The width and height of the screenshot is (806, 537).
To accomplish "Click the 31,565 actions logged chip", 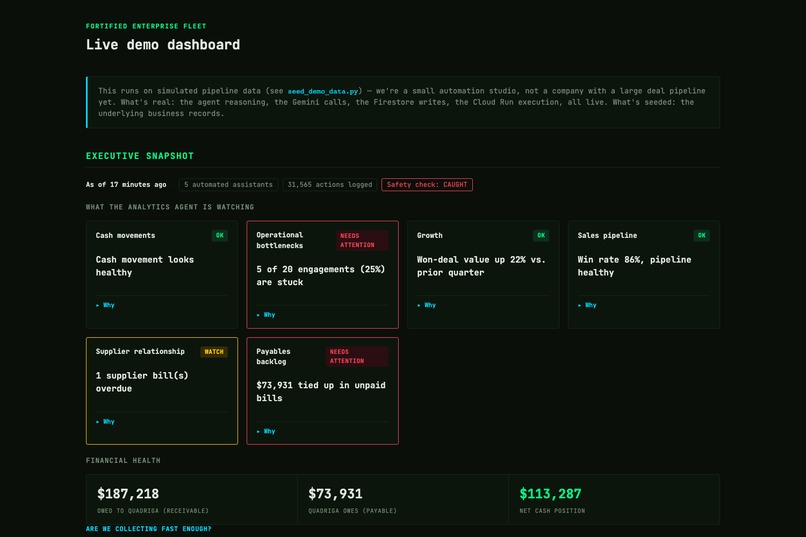I will [329, 184].
